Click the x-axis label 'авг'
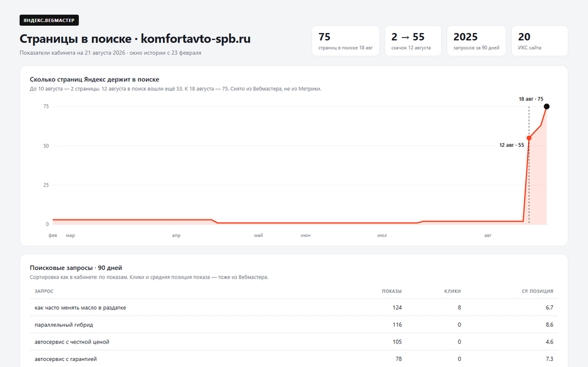 488,236
